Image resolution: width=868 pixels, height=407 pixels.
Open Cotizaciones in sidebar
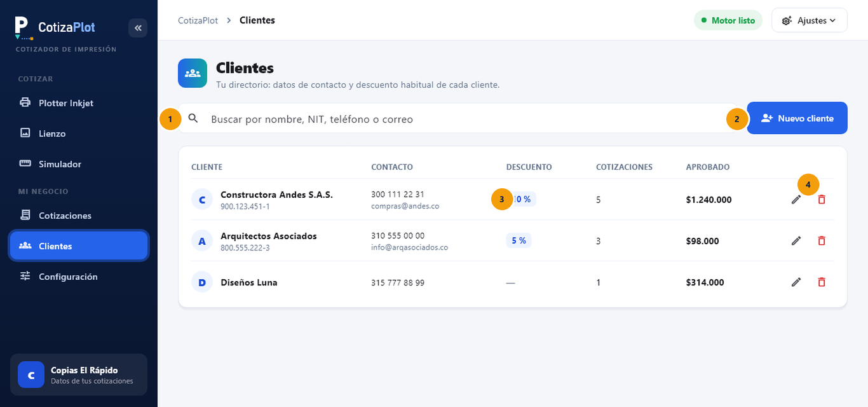pos(79,216)
